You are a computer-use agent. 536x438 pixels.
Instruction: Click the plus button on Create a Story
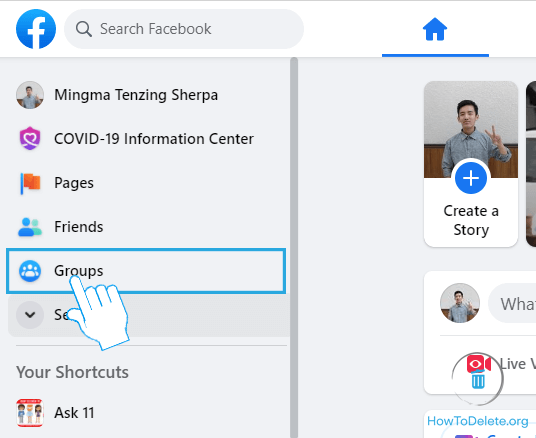tap(471, 178)
